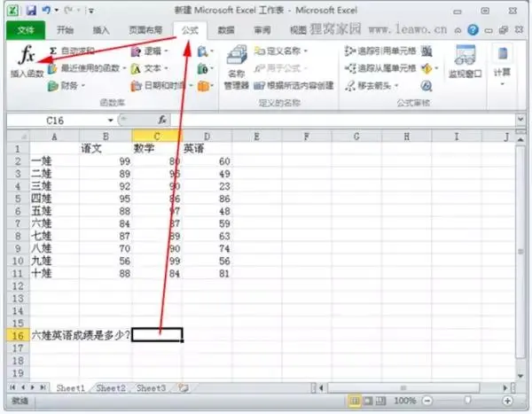Viewport: 532px width, 414px height.
Task: Expand the Error Checking dropdown arrow
Action: pyautogui.click(x=436, y=69)
